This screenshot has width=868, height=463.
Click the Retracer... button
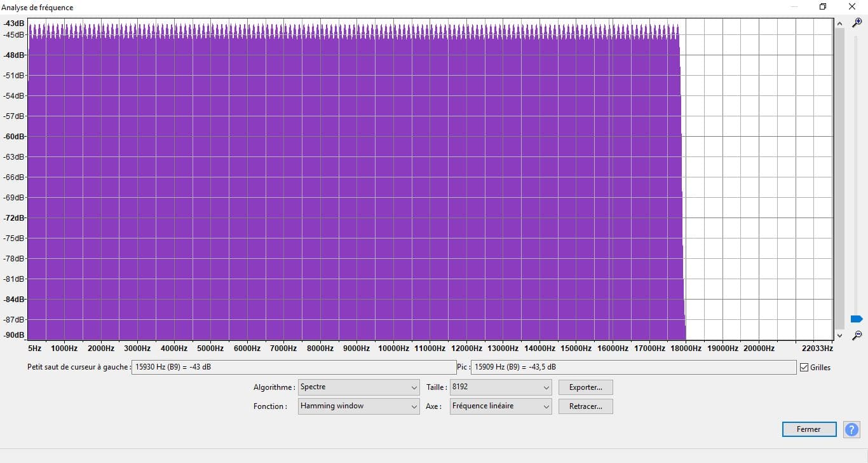pos(586,406)
